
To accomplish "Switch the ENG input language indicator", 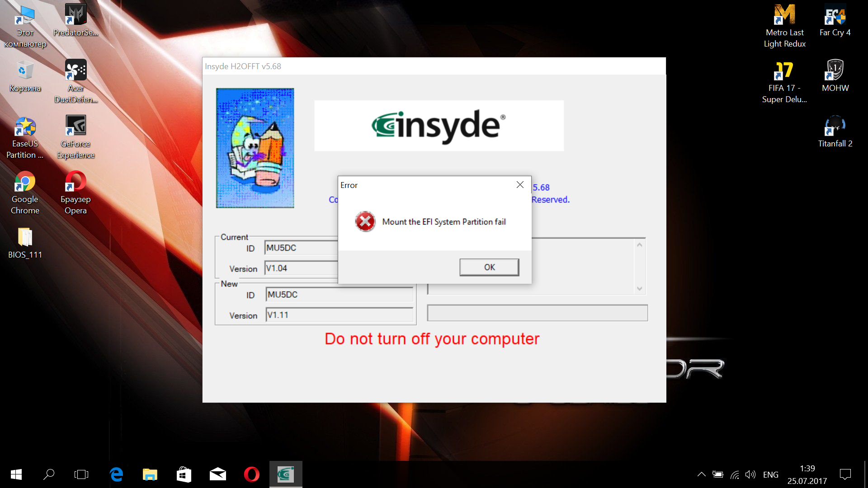I will [x=770, y=474].
